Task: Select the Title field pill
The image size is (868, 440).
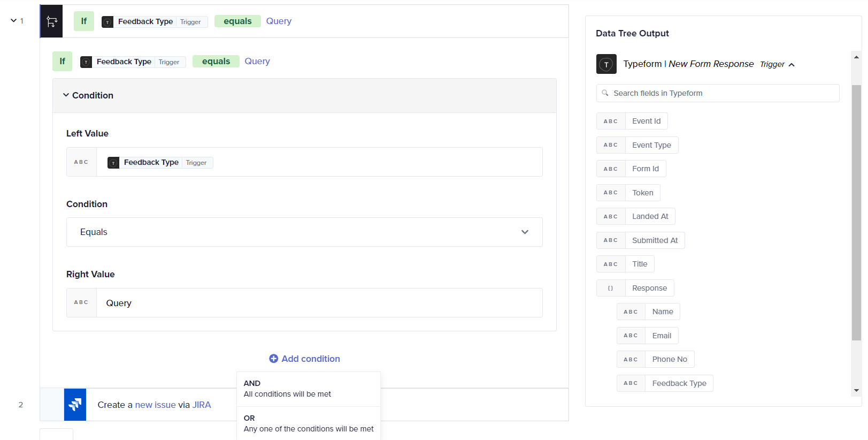Action: coord(626,264)
